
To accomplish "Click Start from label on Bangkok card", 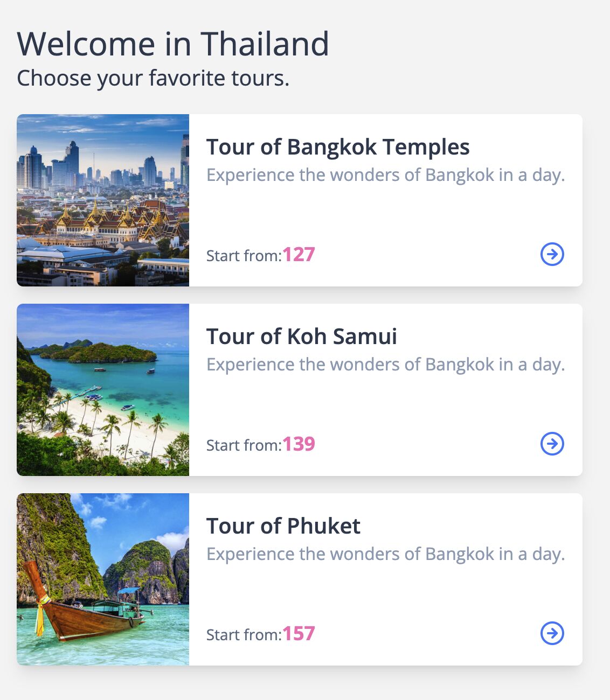I will tap(244, 256).
